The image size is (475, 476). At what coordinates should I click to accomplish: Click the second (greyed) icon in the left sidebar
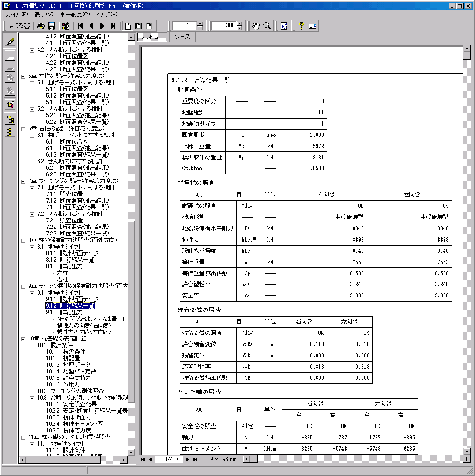pos(10,55)
